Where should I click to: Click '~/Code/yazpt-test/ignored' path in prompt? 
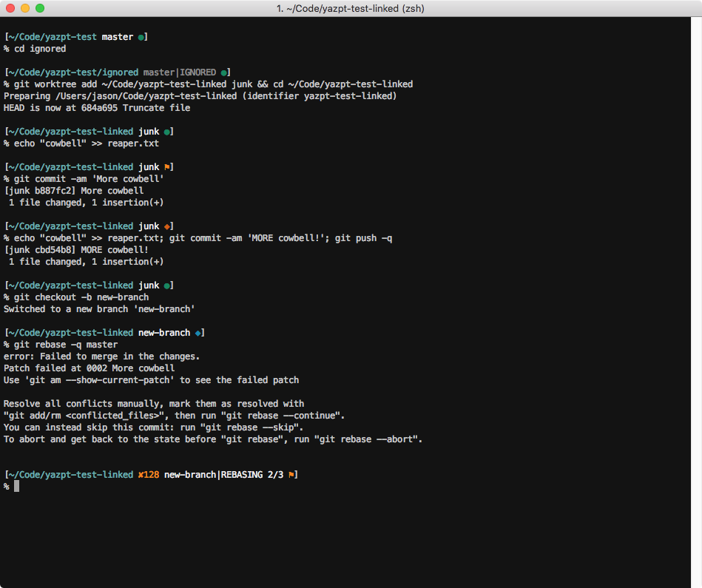[x=73, y=72]
